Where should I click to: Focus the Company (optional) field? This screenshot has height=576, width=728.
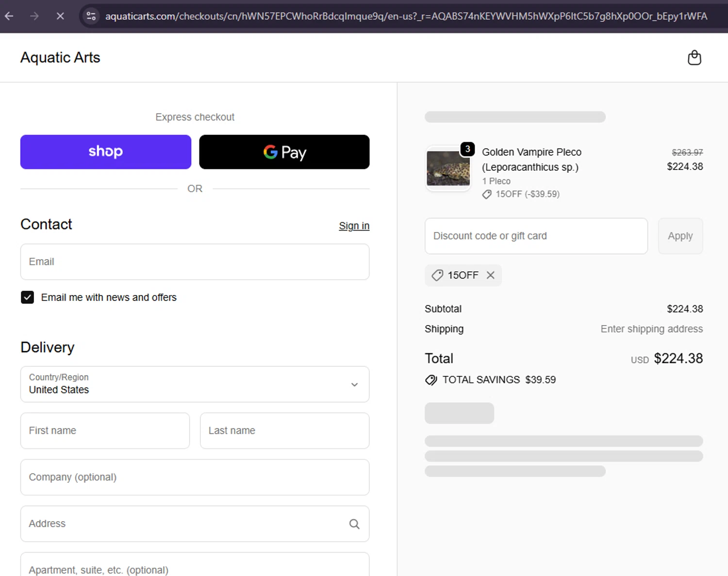point(195,477)
